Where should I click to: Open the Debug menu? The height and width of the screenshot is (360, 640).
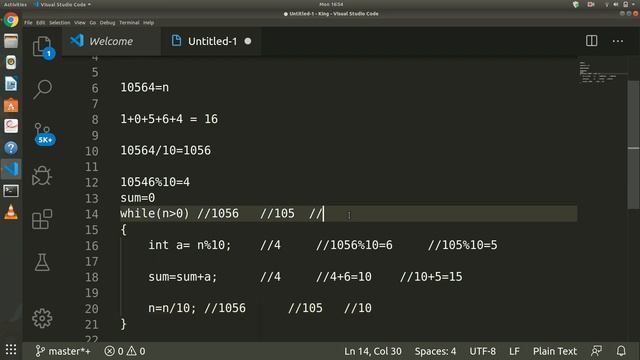(107, 22)
